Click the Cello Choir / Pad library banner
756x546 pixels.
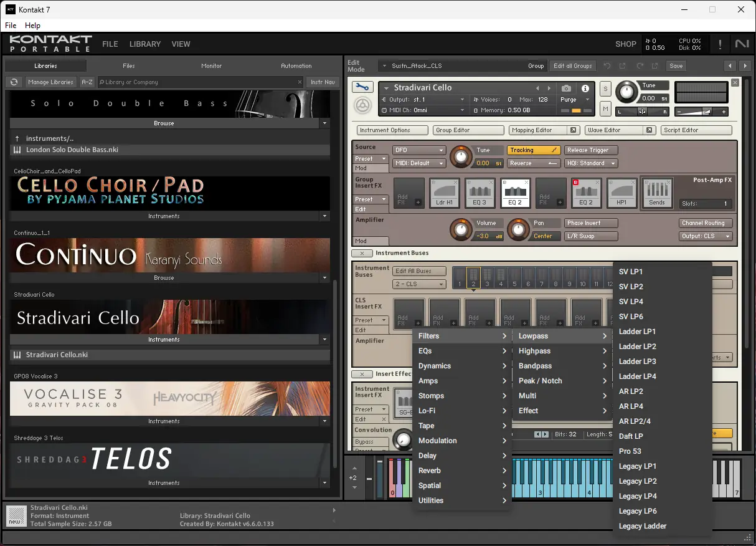tap(170, 193)
